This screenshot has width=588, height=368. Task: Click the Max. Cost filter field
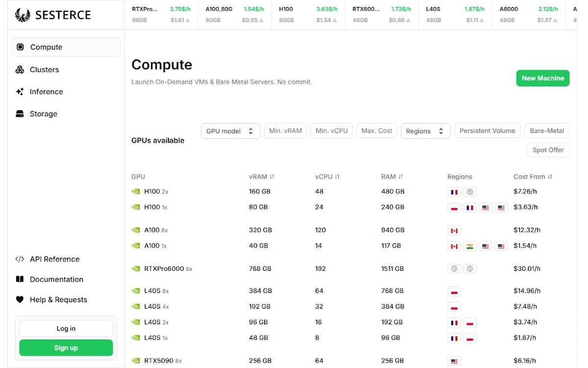pyautogui.click(x=377, y=131)
